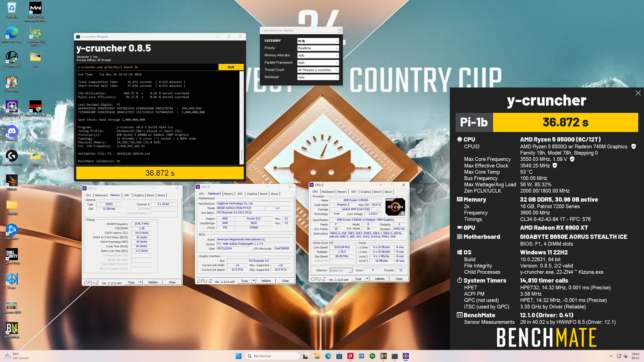The height and width of the screenshot is (362, 644).
Task: Click Validate in Memory CPU-Z window
Action: pyautogui.click(x=153, y=282)
